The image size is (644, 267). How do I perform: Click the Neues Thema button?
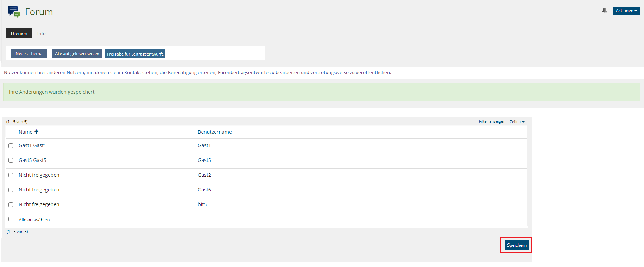tap(29, 54)
